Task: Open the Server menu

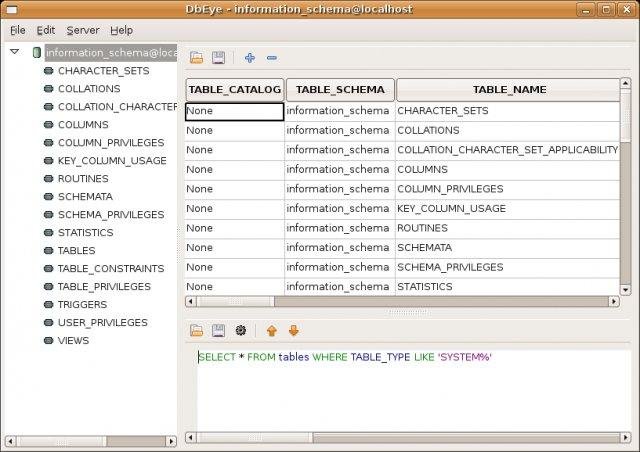Action: pos(83,30)
